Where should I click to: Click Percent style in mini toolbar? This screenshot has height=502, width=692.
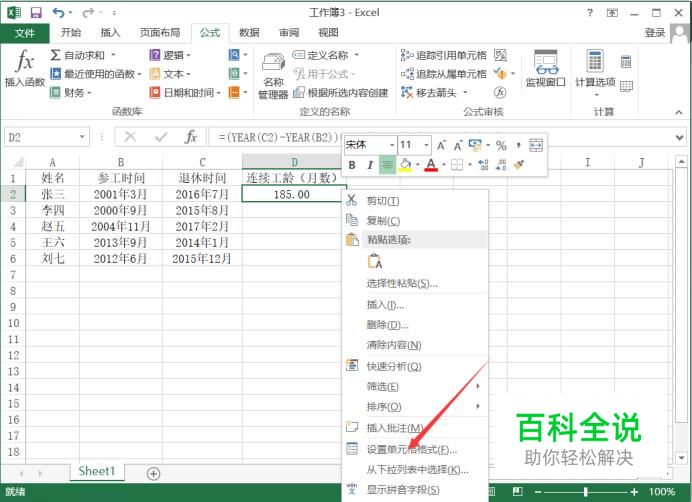501,145
